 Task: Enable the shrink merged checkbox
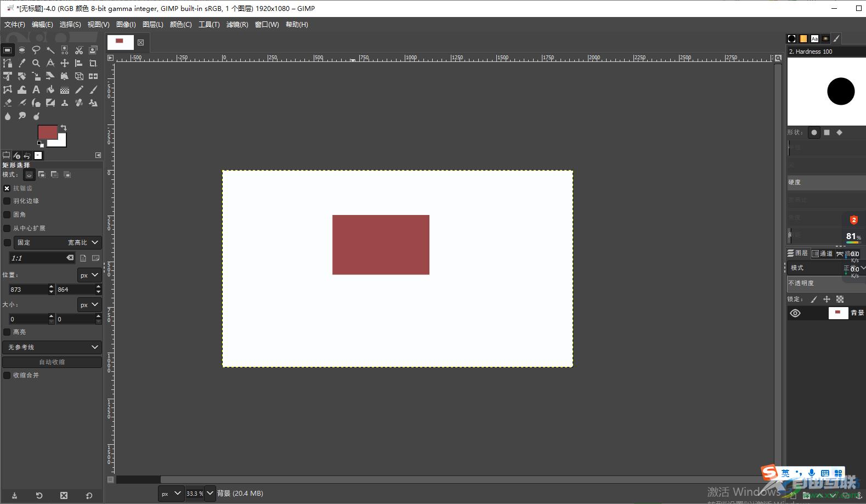[x=7, y=375]
